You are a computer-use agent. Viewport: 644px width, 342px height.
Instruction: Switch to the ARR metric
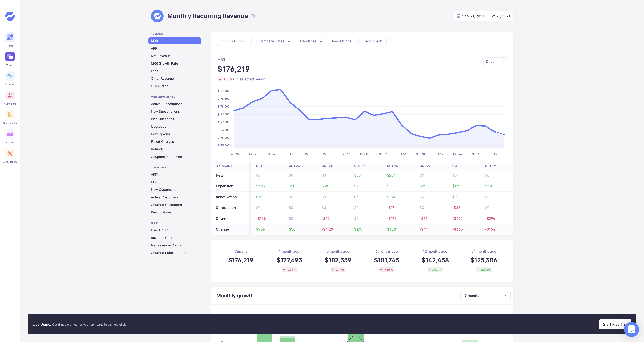coord(154,48)
